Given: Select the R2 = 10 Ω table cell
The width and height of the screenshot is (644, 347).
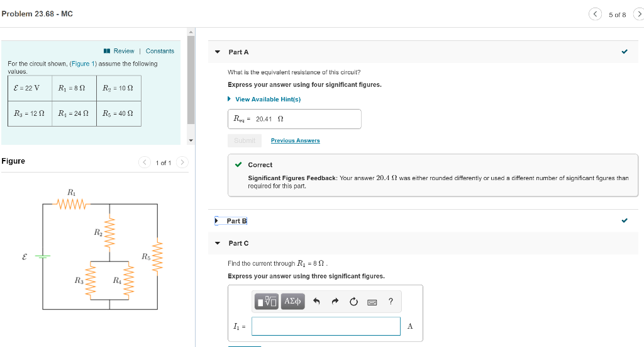Looking at the screenshot, I should pyautogui.click(x=119, y=88).
